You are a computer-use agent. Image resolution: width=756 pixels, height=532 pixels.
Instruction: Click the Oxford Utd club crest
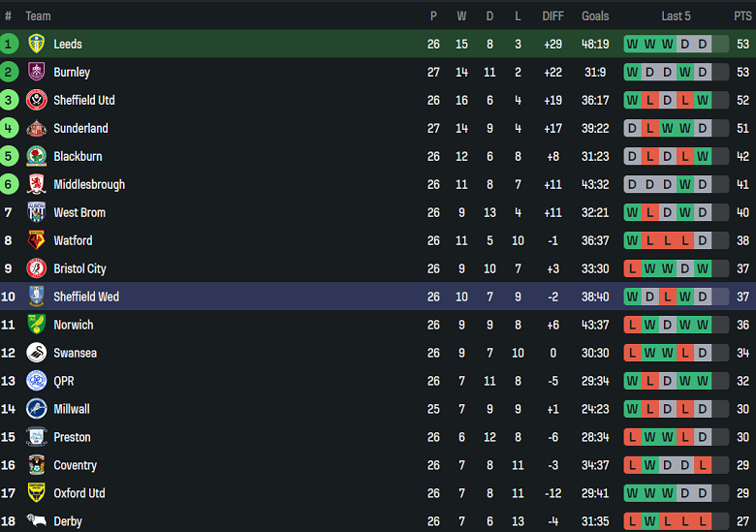click(36, 493)
